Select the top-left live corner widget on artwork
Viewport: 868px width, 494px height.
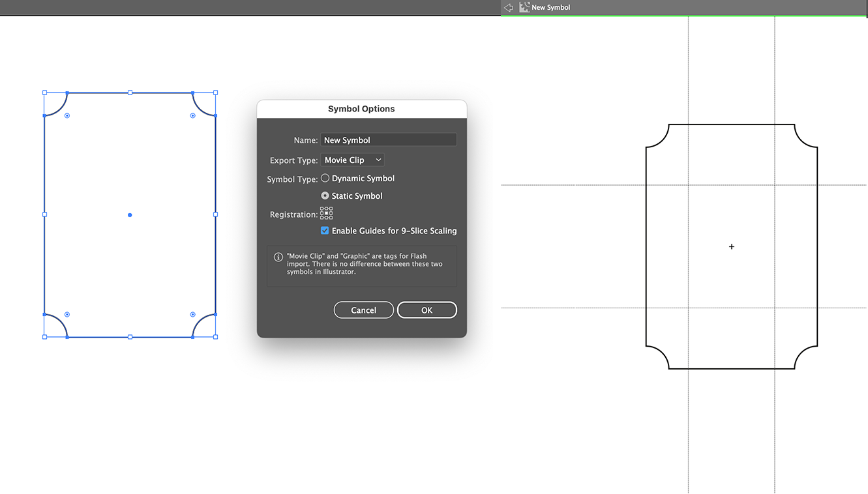(66, 115)
